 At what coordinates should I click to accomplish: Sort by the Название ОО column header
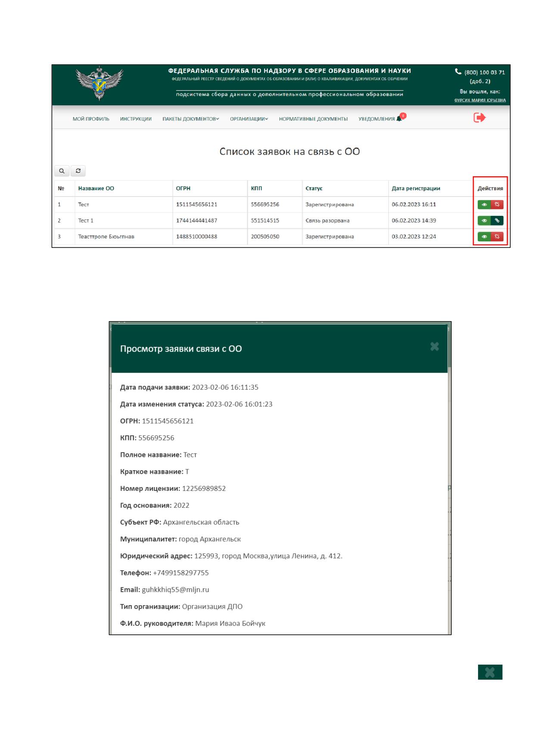pyautogui.click(x=96, y=188)
